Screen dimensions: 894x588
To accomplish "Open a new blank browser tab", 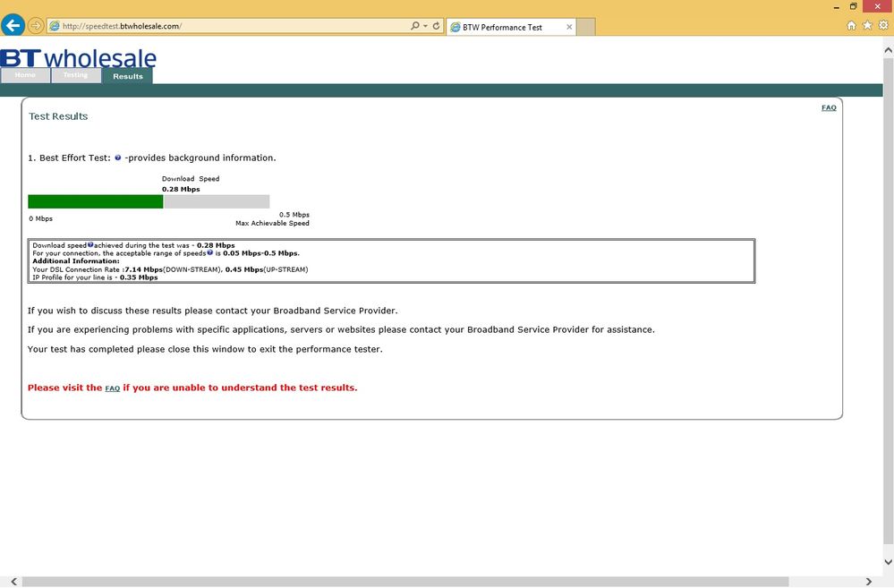I will pyautogui.click(x=585, y=27).
